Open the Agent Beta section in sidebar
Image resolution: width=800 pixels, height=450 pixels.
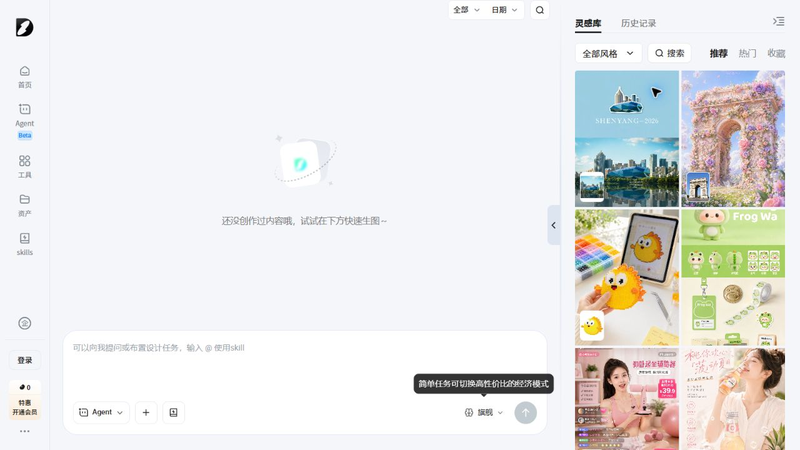coord(24,121)
